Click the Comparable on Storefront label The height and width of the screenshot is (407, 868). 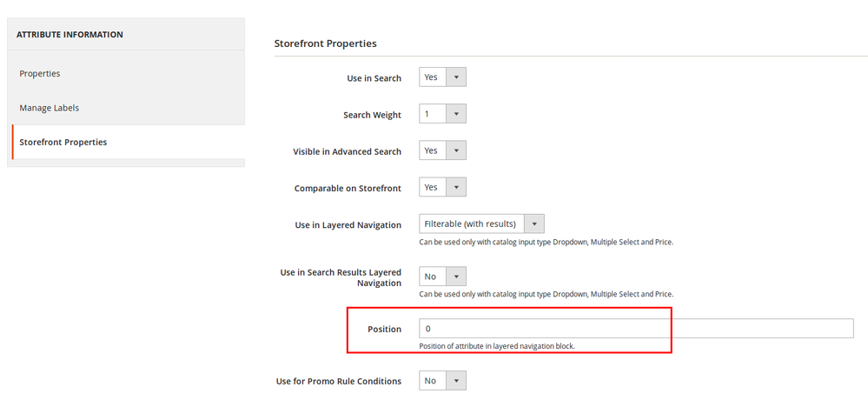click(x=348, y=188)
